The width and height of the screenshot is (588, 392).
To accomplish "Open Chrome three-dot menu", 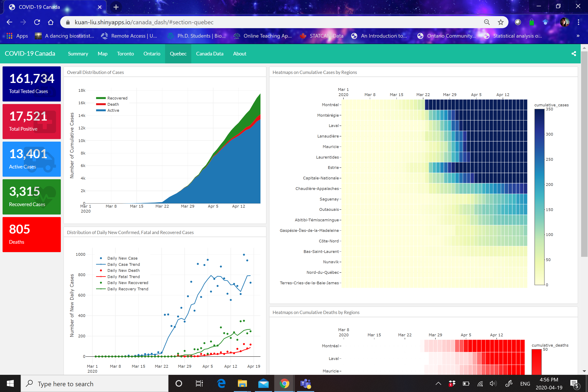I will click(x=579, y=22).
